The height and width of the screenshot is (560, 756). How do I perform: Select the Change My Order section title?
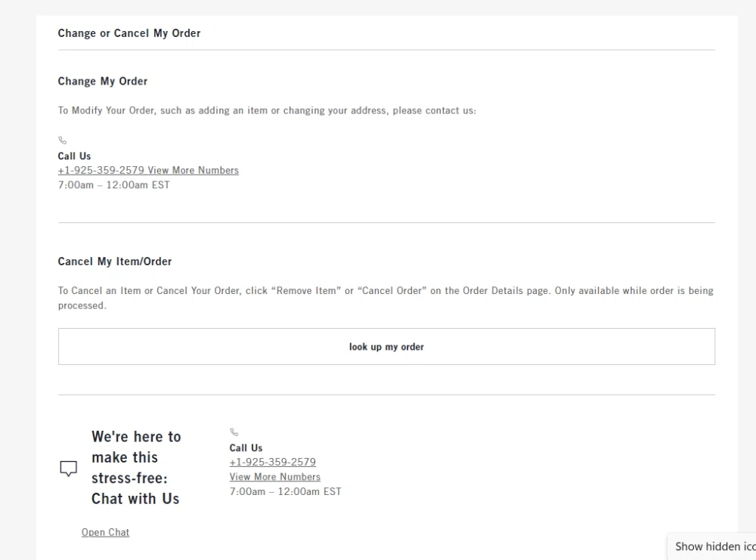pos(102,81)
